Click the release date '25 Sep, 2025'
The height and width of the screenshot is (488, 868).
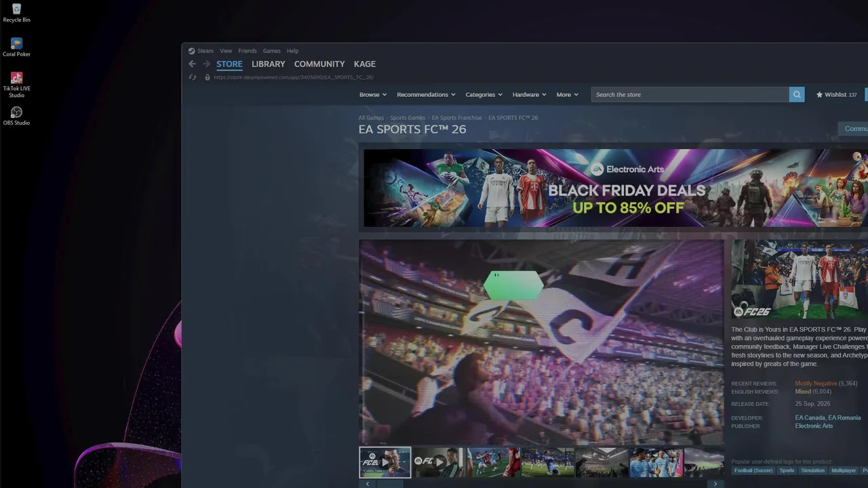click(812, 404)
